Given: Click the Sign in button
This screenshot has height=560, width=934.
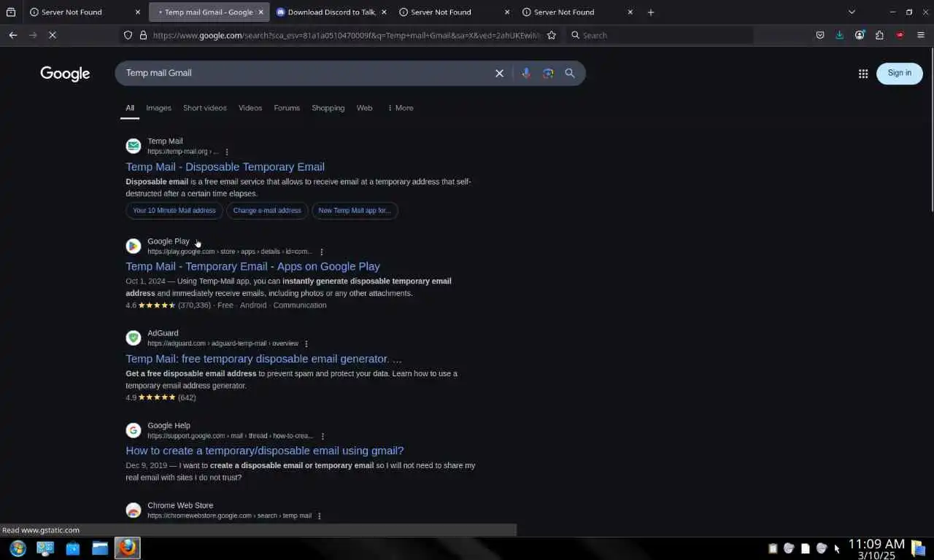Looking at the screenshot, I should [899, 73].
